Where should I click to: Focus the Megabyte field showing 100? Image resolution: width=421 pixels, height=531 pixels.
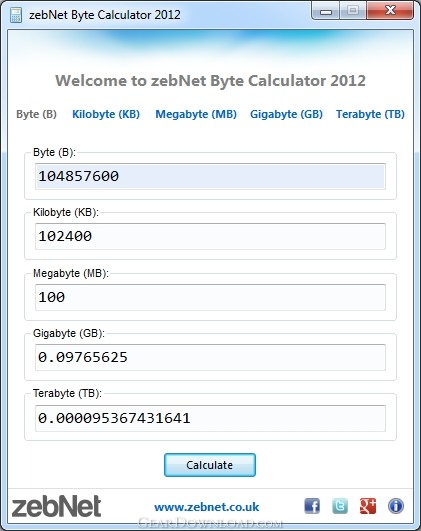[x=210, y=297]
